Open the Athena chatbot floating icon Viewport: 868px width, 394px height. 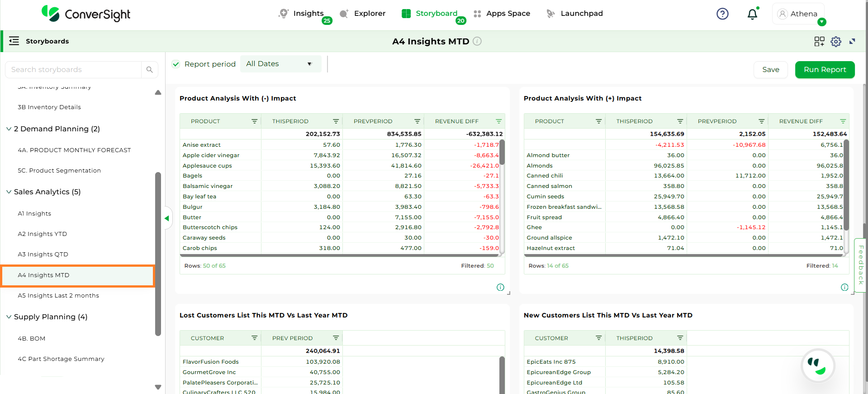817,366
